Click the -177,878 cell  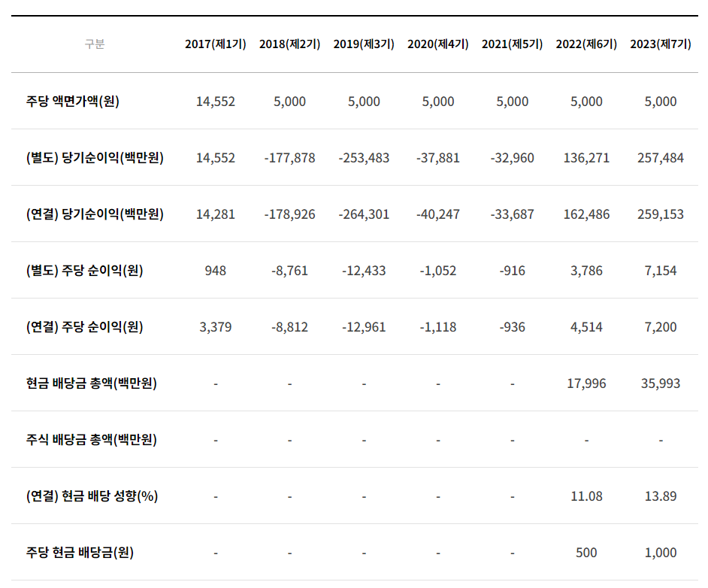(289, 158)
